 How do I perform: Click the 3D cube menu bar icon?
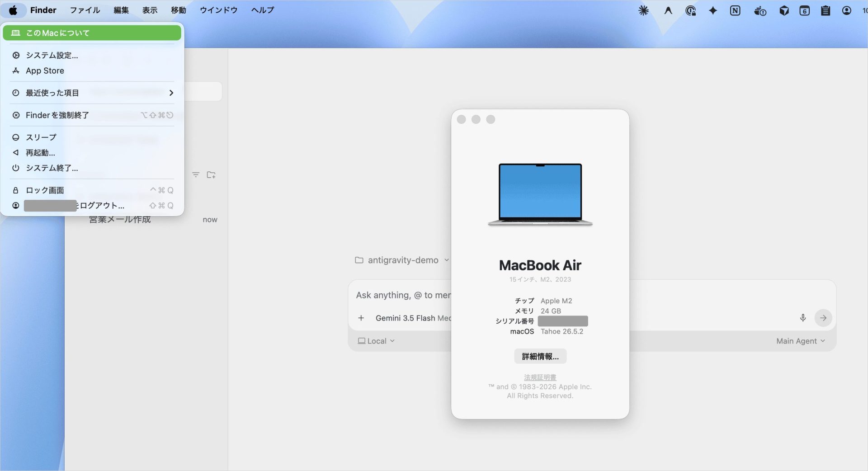tap(784, 10)
